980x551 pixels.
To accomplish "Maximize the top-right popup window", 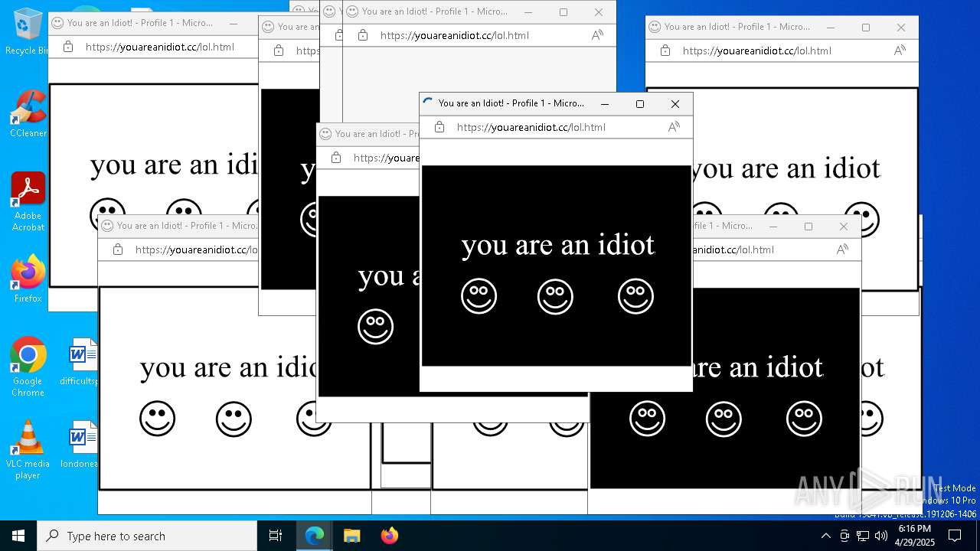I will [x=866, y=27].
